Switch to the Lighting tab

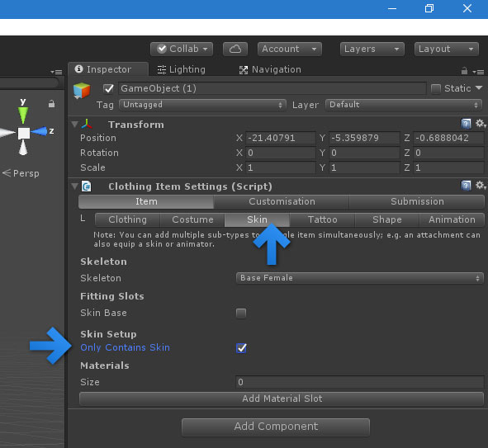[x=182, y=69]
